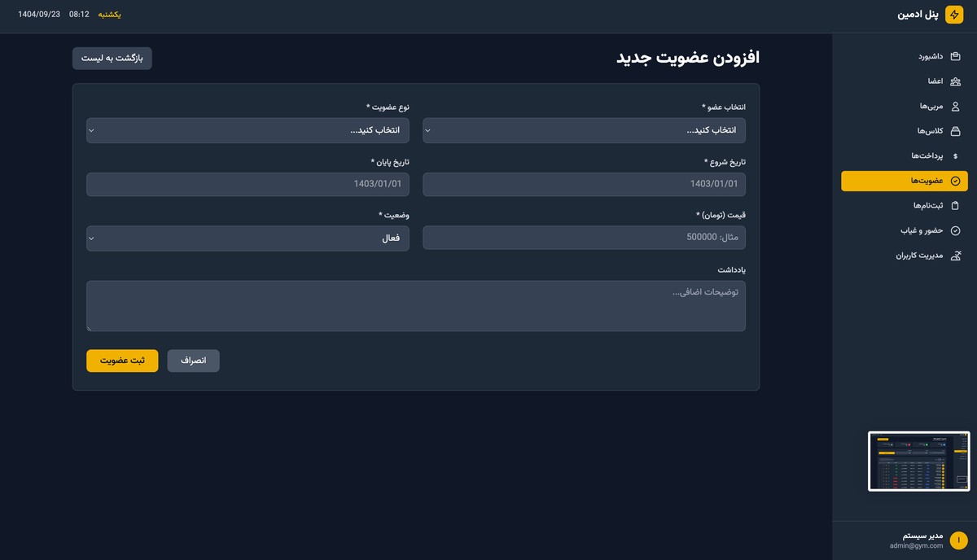Click the انصراف cancel button

click(193, 361)
